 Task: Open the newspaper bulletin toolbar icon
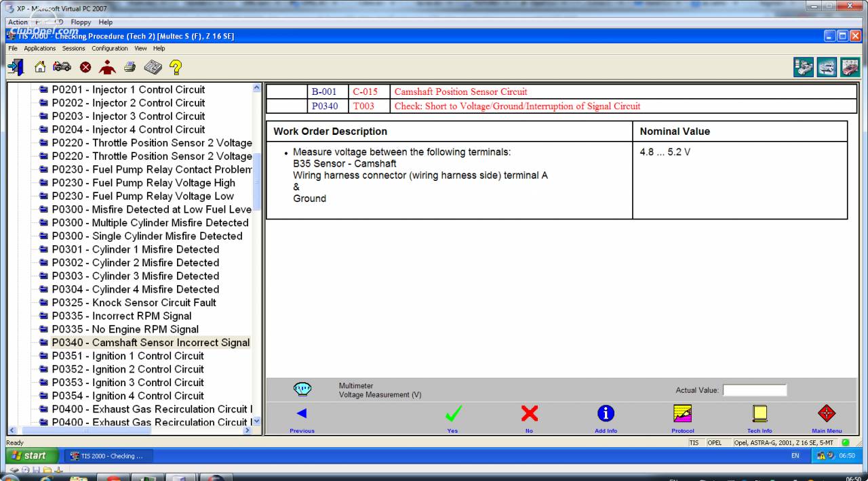click(153, 67)
